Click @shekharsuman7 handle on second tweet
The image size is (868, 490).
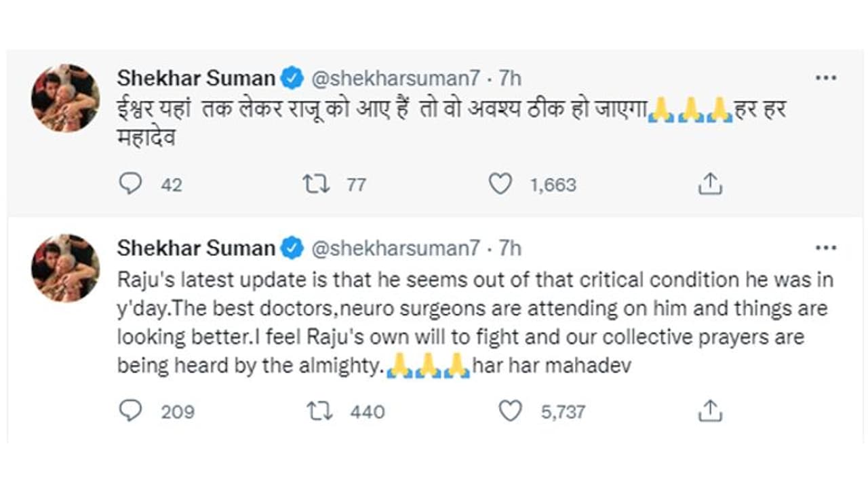click(x=395, y=249)
